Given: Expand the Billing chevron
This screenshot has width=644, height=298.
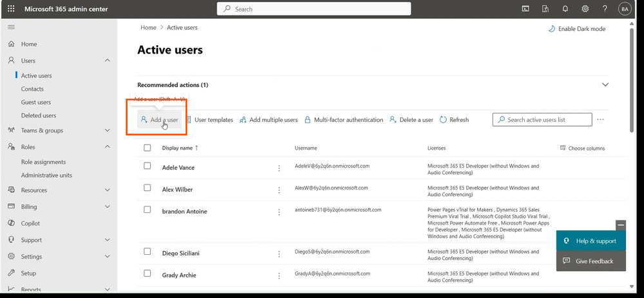Looking at the screenshot, I should (x=108, y=206).
